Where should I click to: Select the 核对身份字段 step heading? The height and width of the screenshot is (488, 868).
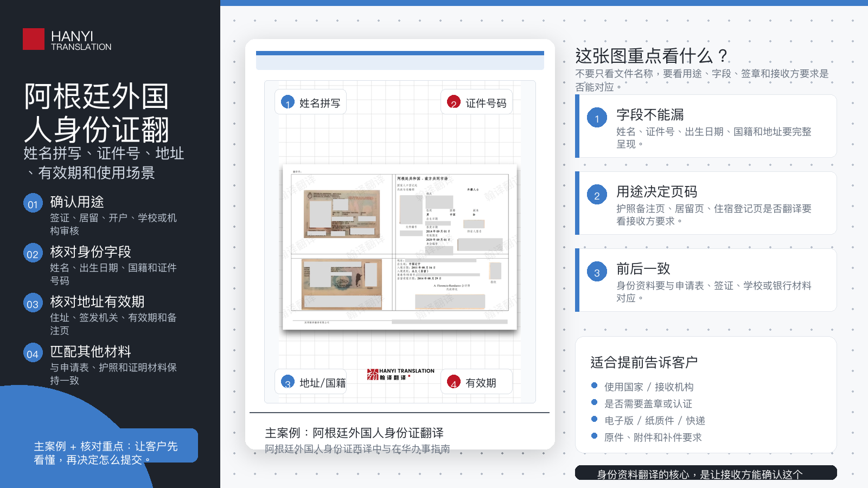click(91, 252)
